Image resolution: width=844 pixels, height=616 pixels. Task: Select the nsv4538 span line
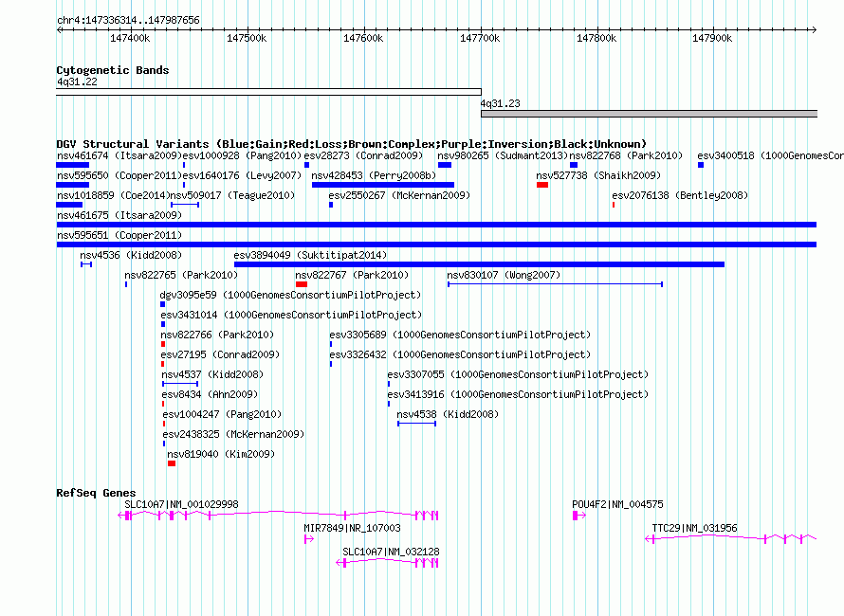[x=416, y=424]
